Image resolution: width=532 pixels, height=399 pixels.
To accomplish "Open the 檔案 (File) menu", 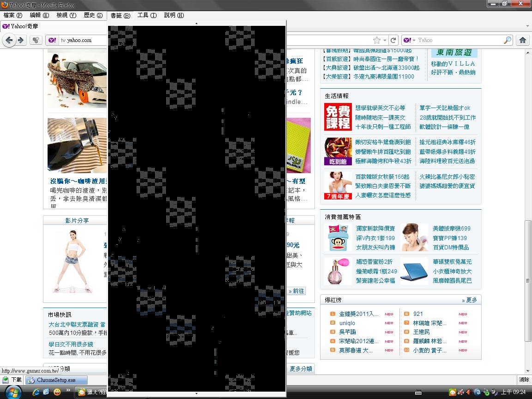I will point(12,15).
